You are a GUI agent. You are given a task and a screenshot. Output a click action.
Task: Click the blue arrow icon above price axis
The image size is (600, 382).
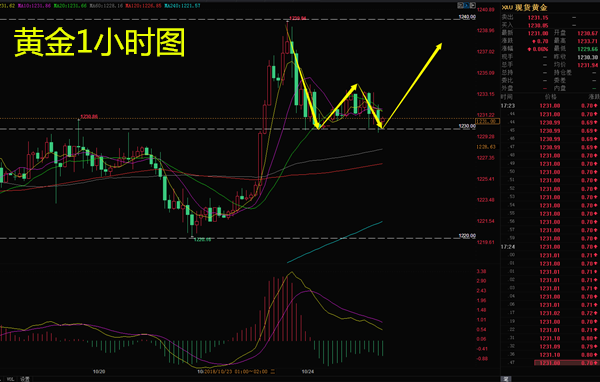(466, 5)
